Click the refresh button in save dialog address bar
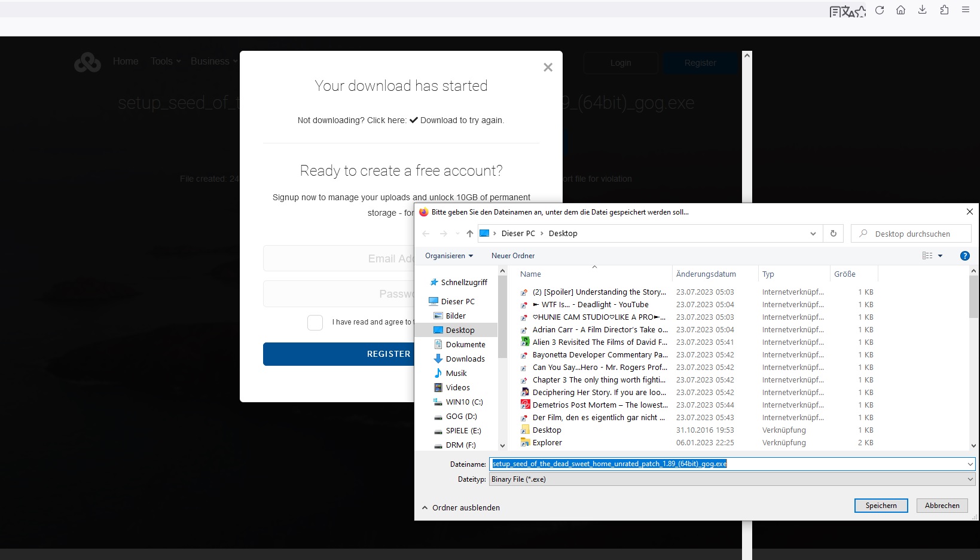980x560 pixels. pos(834,234)
